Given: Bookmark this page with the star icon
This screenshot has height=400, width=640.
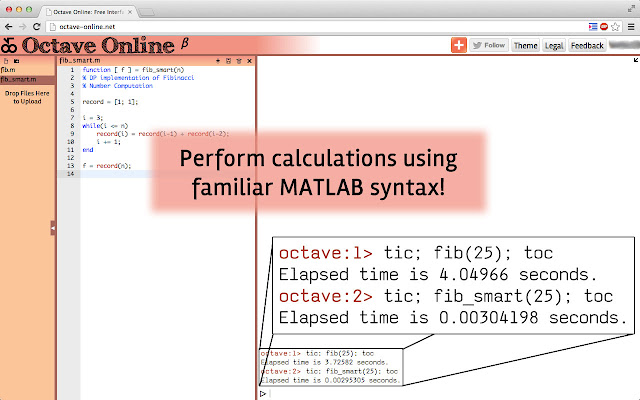Looking at the screenshot, I should (615, 27).
